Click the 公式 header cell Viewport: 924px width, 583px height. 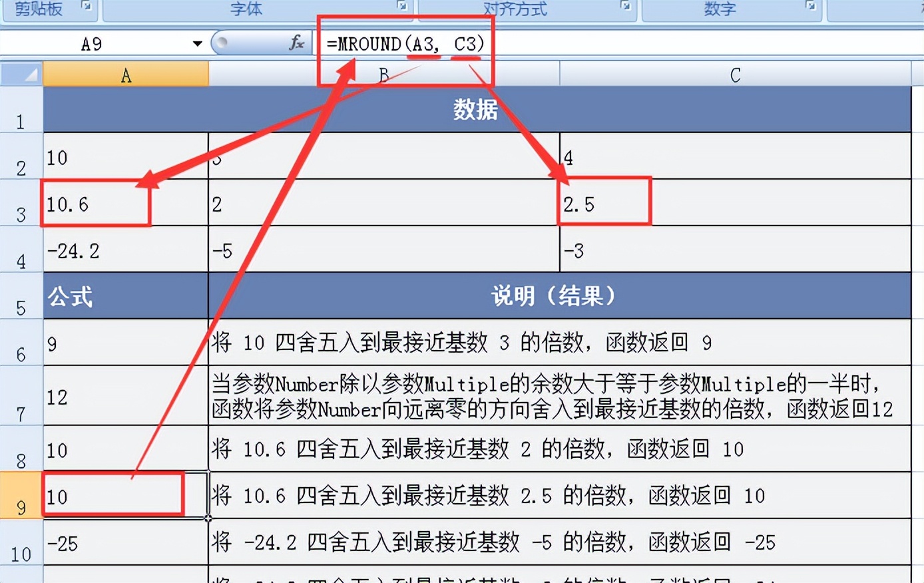tap(126, 296)
